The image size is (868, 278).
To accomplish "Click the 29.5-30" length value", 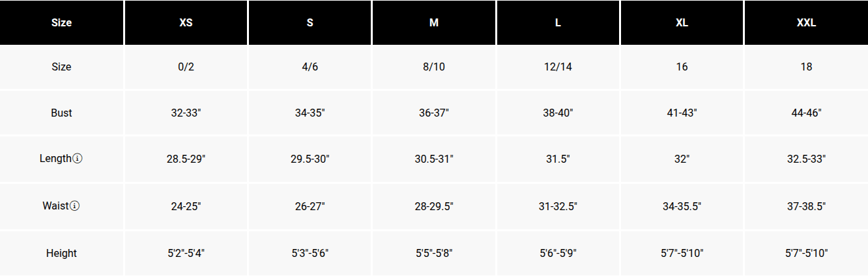I will point(310,159).
